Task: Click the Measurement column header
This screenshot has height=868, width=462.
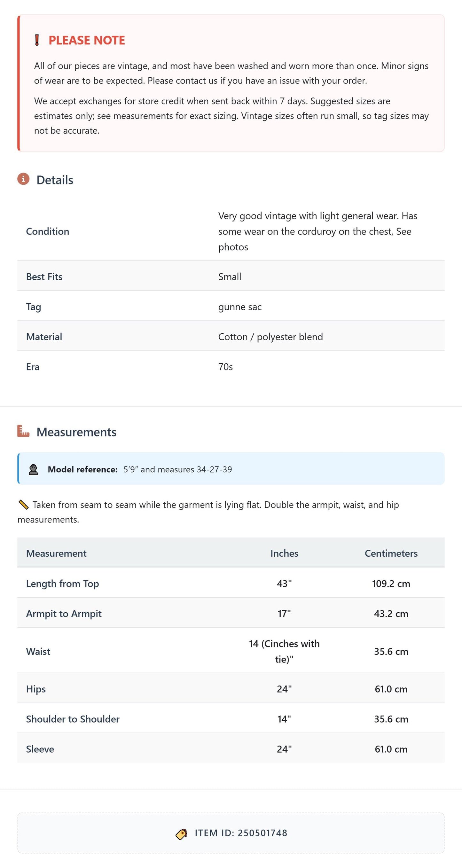Action: pos(56,553)
